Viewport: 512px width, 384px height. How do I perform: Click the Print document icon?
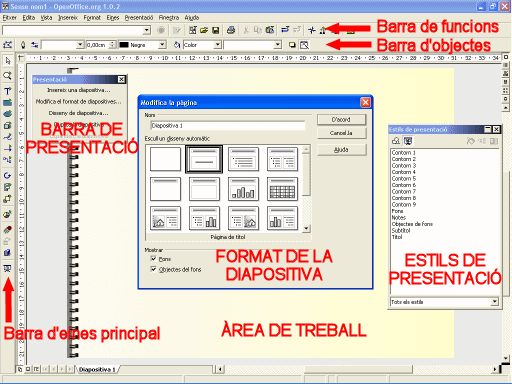click(231, 30)
